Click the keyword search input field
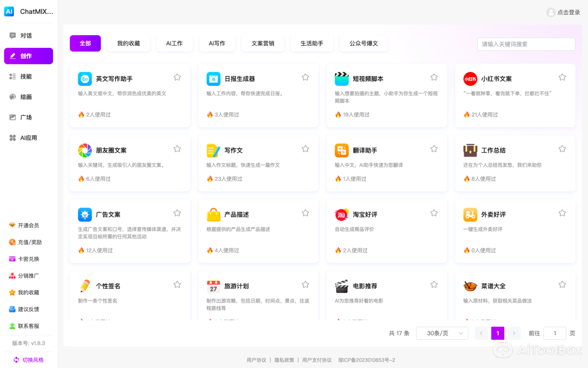 526,44
